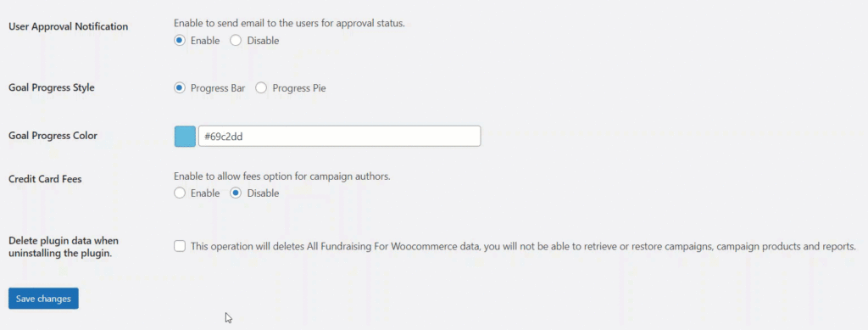Click the 'Progress Bar' label text
Viewport: 868px width, 330px height.
pos(218,88)
